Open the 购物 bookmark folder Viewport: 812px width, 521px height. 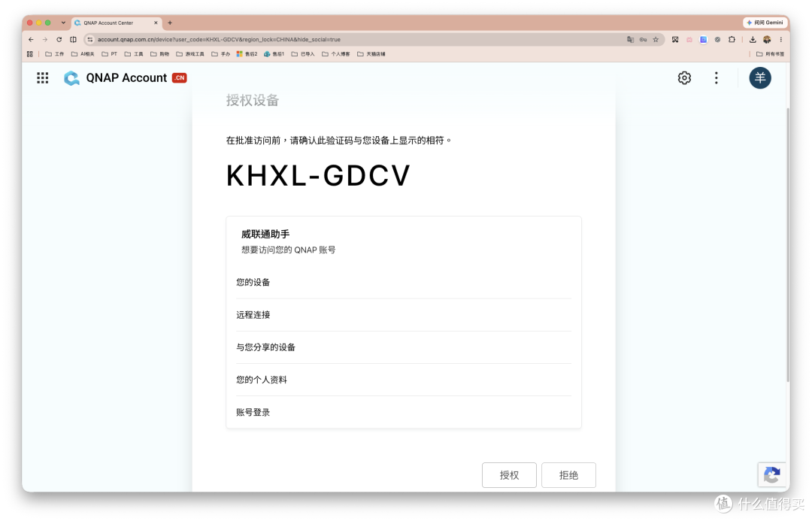point(159,54)
